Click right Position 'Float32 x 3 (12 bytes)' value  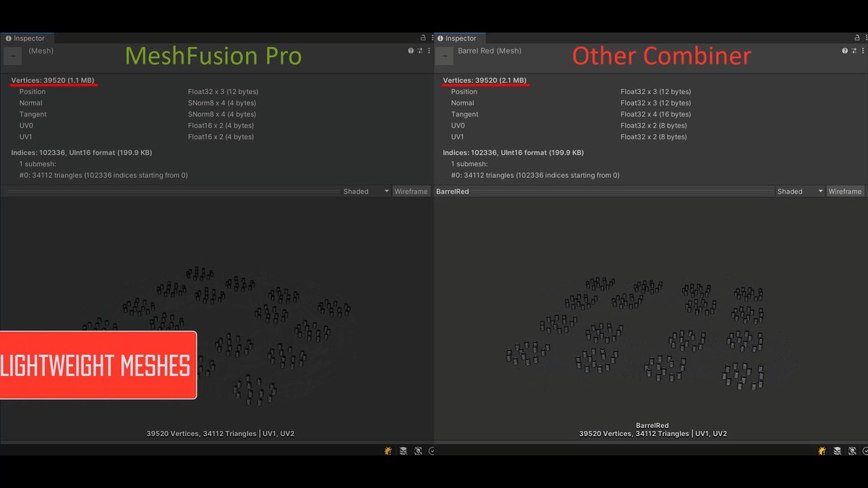point(655,92)
